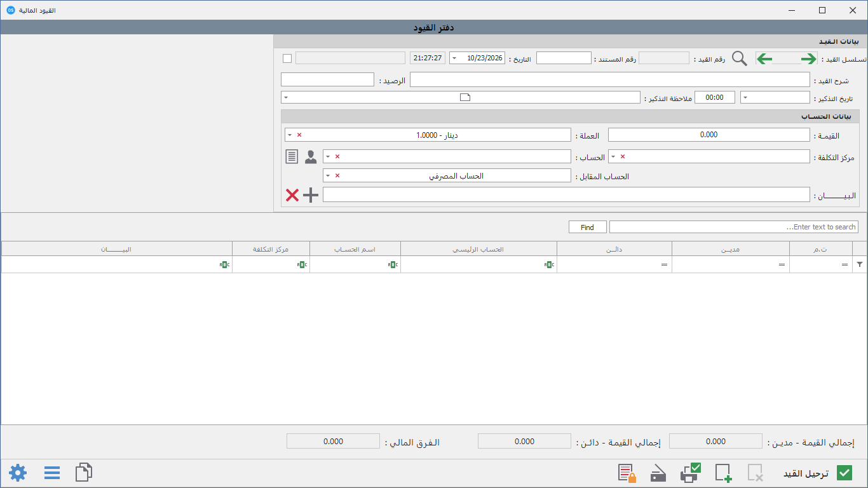868x488 pixels.
Task: Click the copy documents icon at bottom left
Action: pos(84,472)
